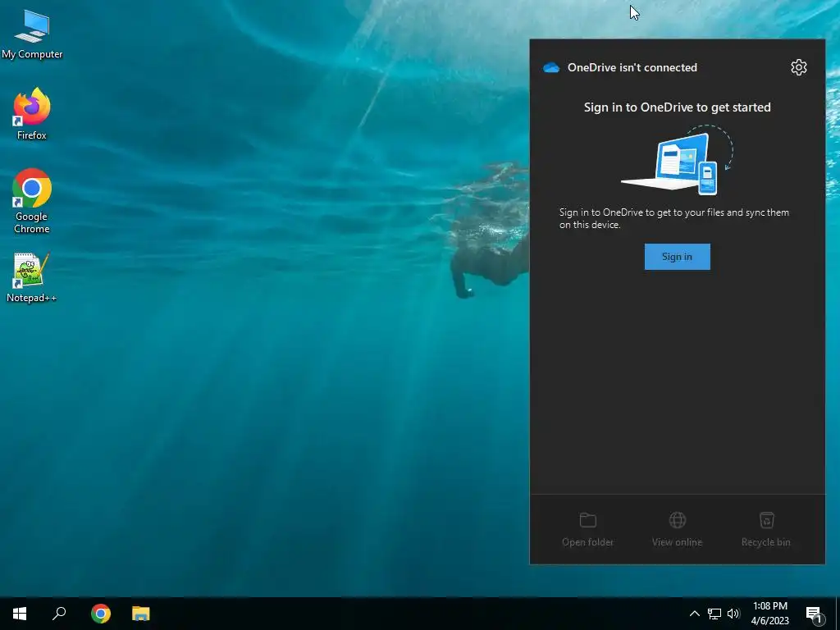
Task: Open File Explorer from taskbar
Action: (x=141, y=614)
